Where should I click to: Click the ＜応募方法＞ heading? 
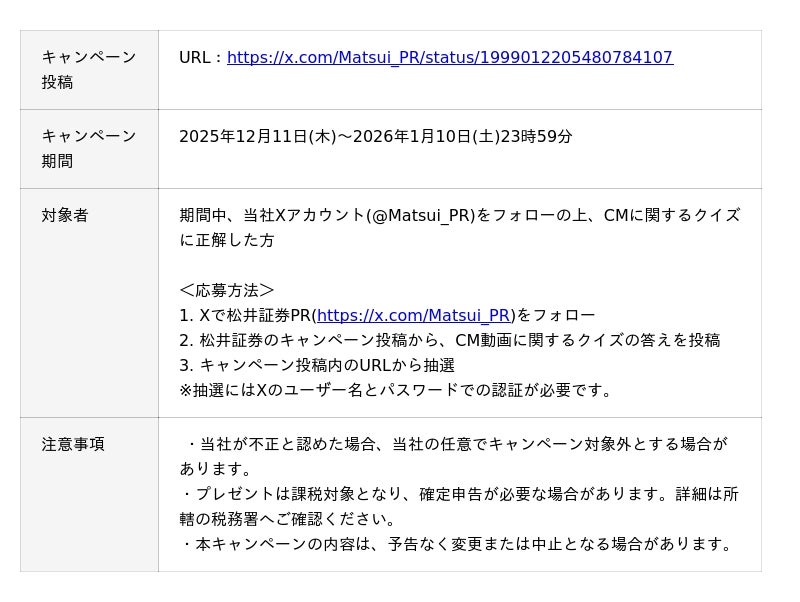pyautogui.click(x=227, y=290)
